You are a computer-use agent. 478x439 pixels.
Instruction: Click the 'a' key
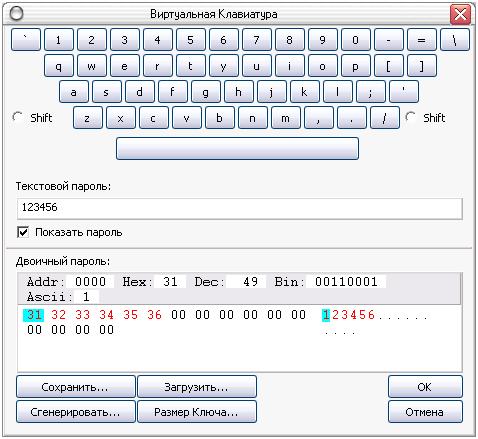tap(74, 91)
